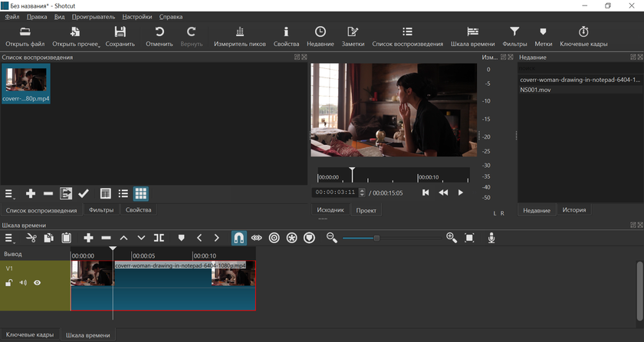Open timeline hamburger menu
Image resolution: width=644 pixels, height=342 pixels.
[9, 238]
